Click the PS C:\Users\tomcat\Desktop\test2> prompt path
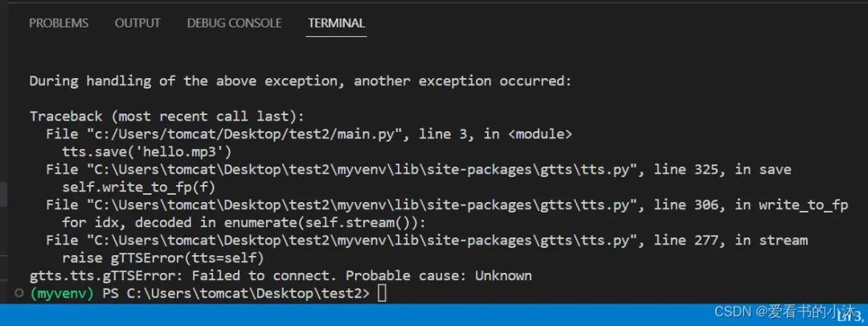The image size is (868, 326). tap(235, 294)
